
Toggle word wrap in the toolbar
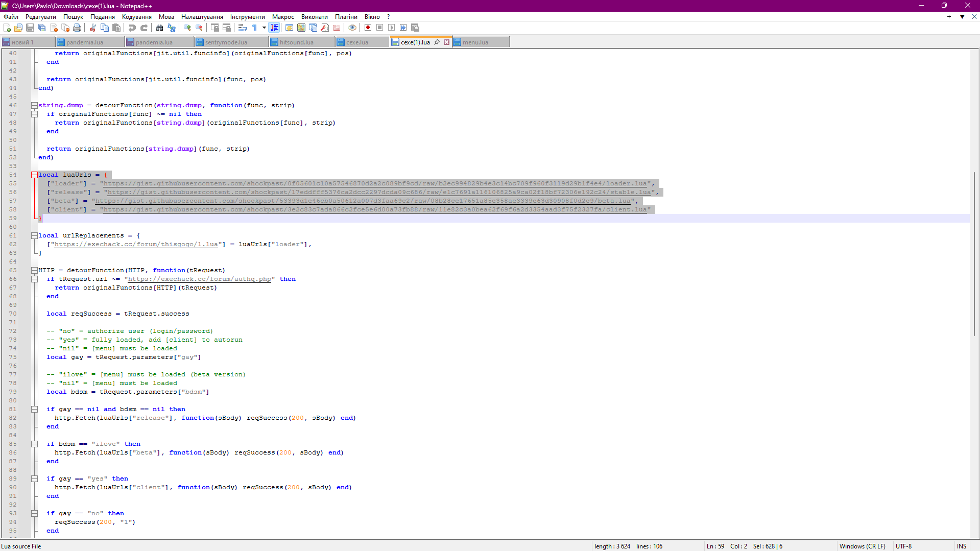(243, 28)
